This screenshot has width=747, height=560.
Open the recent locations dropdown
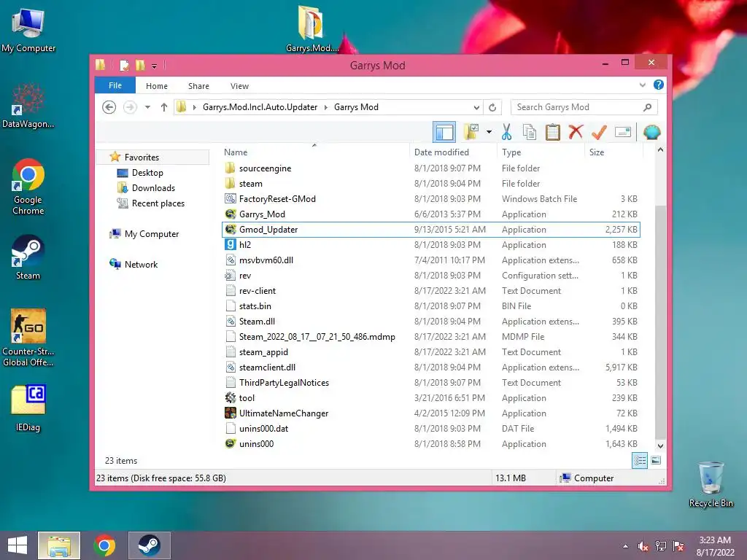[147, 107]
